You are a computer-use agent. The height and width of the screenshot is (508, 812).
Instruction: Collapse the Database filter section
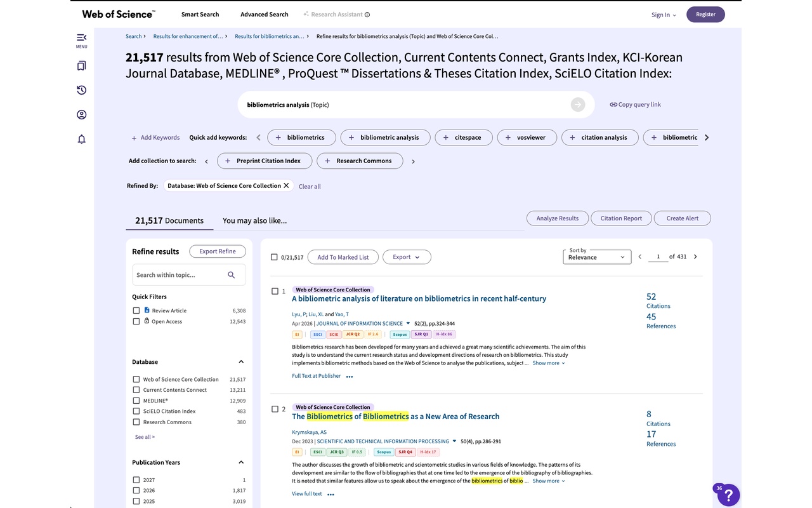pos(241,362)
